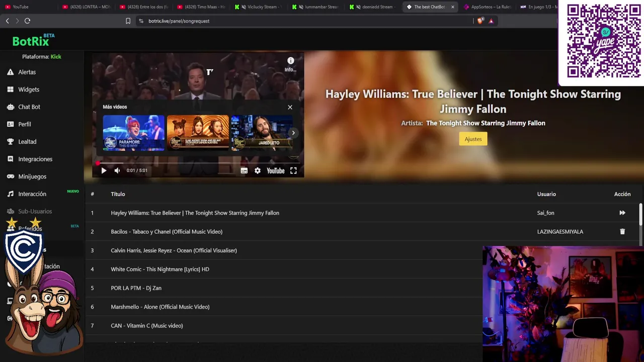This screenshot has width=644, height=362.
Task: Toggle video fullscreen mode
Action: (x=293, y=170)
